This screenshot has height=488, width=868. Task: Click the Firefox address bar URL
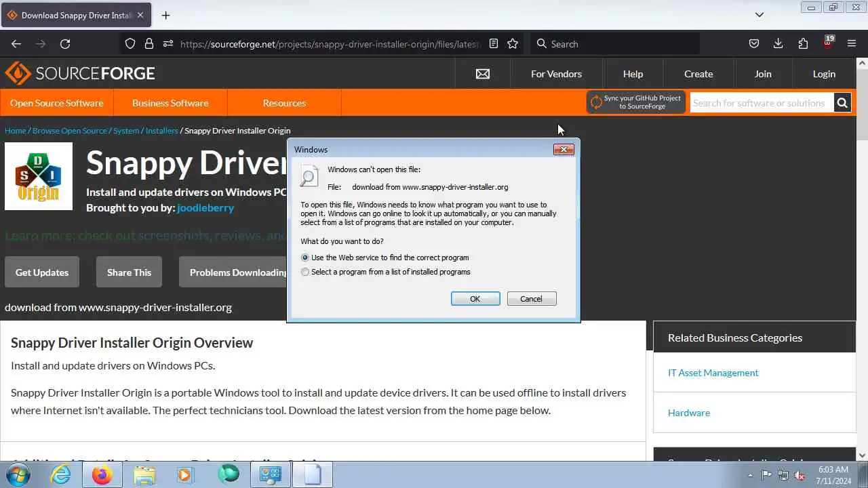coord(330,44)
